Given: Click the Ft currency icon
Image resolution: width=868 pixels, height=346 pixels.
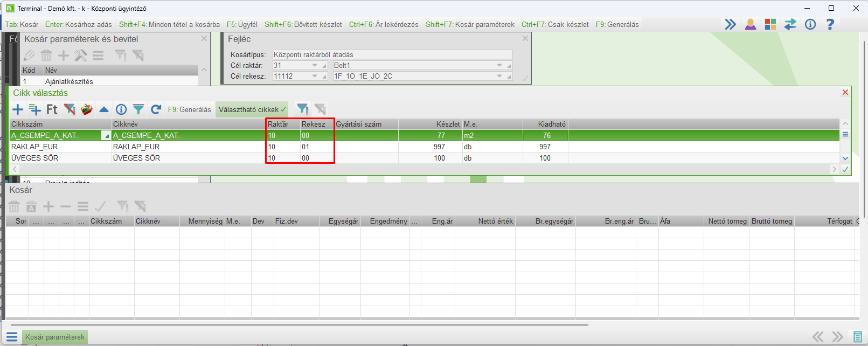Looking at the screenshot, I should [x=52, y=109].
